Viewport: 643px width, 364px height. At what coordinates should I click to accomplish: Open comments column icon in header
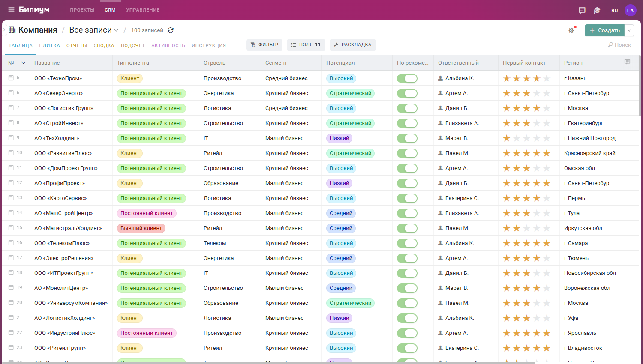[x=627, y=62]
